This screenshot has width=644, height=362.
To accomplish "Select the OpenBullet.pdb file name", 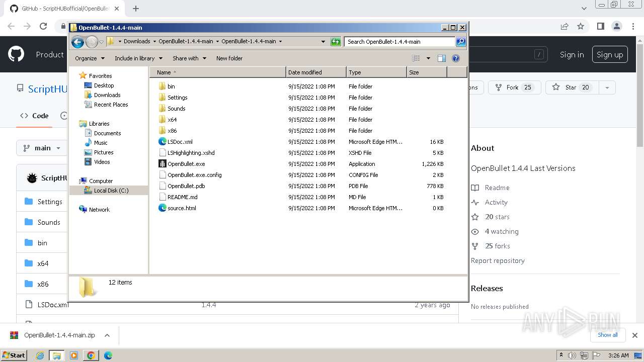I will click(x=186, y=186).
